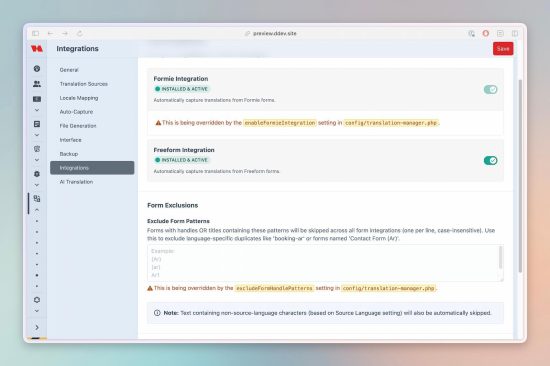Click the warning triangle beside excludeFormHandlePatterns message
The width and height of the screenshot is (550, 366).
[x=150, y=288]
